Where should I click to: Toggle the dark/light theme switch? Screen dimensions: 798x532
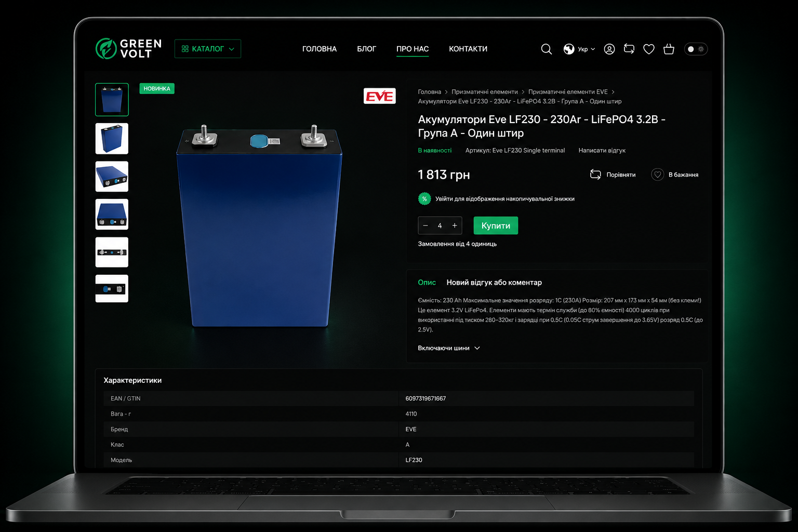696,49
